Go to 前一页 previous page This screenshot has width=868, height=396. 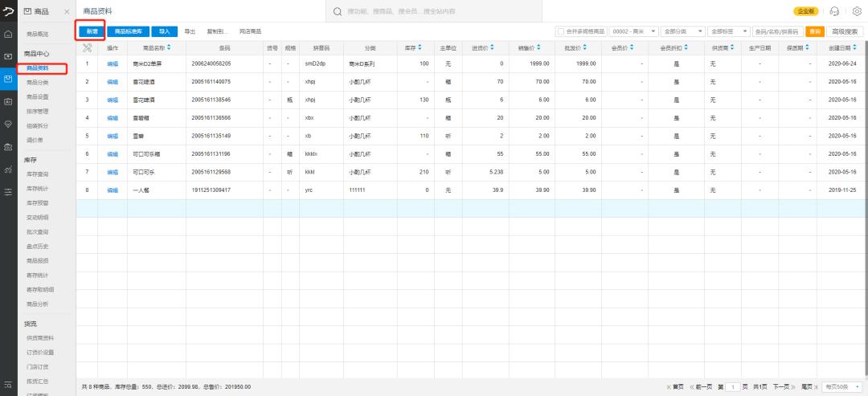(x=701, y=386)
